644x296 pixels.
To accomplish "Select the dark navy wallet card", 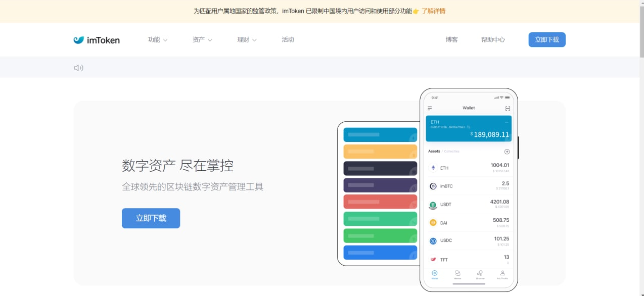I will (380, 168).
